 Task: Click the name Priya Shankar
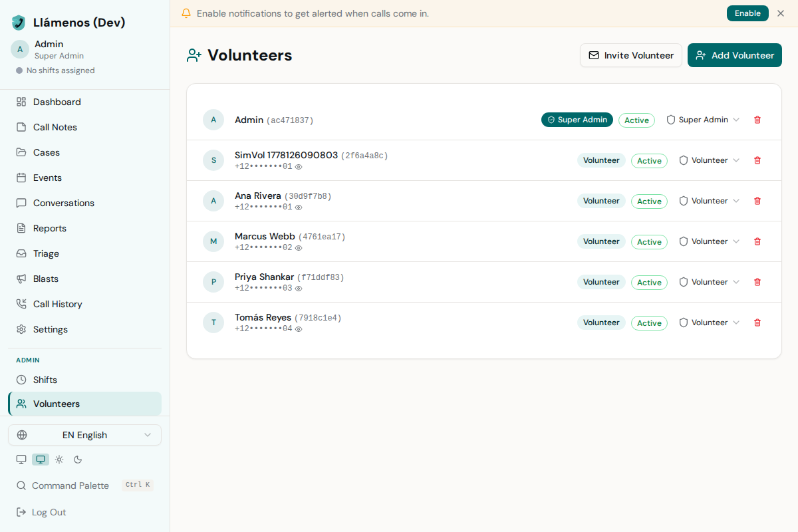(264, 277)
